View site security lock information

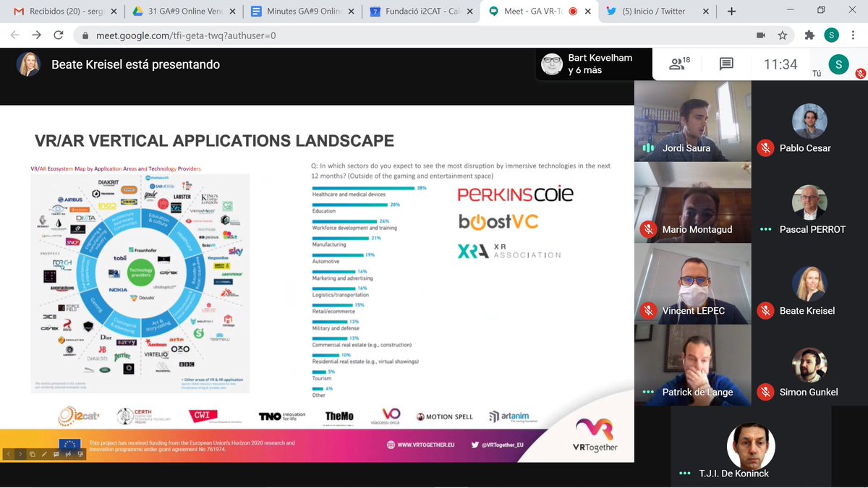[85, 35]
